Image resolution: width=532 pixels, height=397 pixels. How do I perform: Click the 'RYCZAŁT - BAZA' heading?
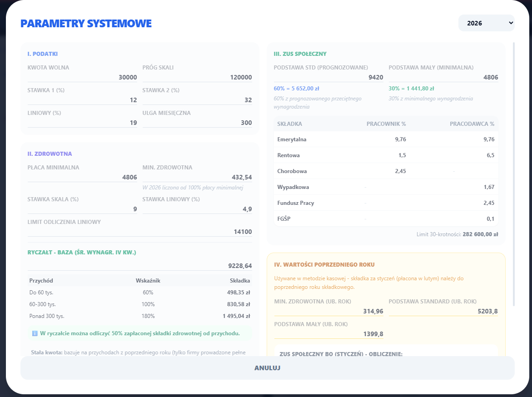(x=82, y=253)
